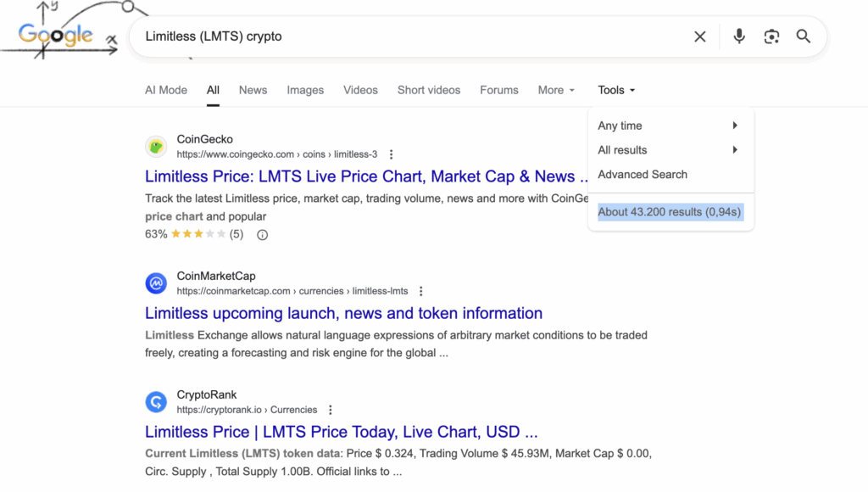Viewport: 868px width, 492px height.
Task: Collapse the Tools dropdown
Action: [616, 90]
